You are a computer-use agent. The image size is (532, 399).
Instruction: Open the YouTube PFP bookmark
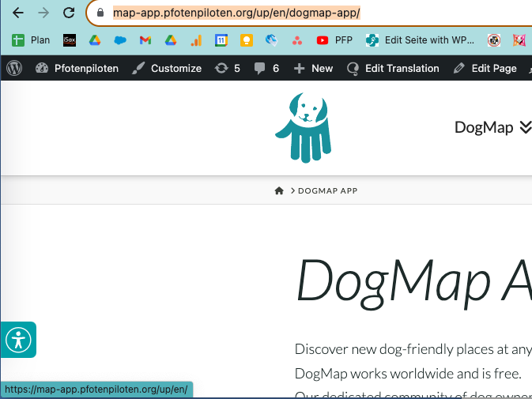tap(334, 40)
